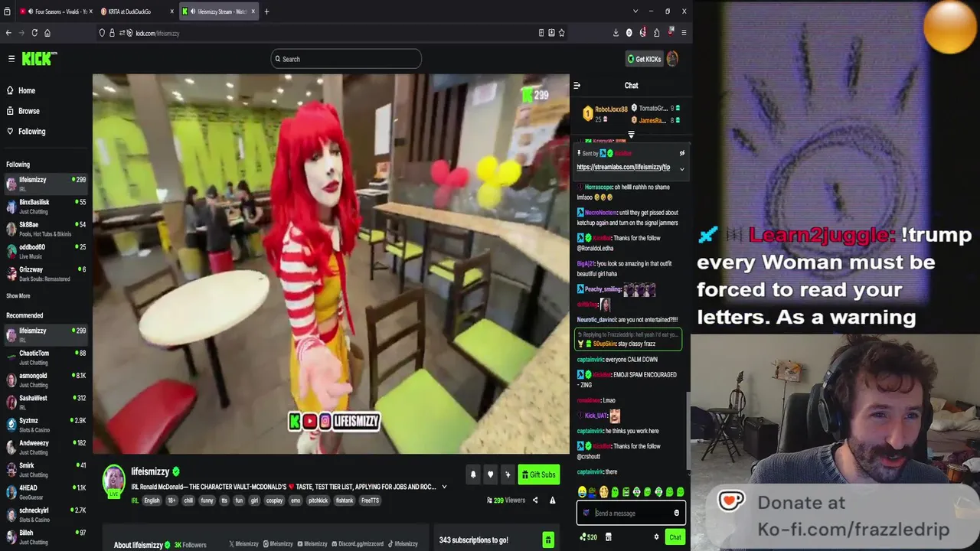The height and width of the screenshot is (551, 980).
Task: Open browser downloads icon
Action: [616, 33]
